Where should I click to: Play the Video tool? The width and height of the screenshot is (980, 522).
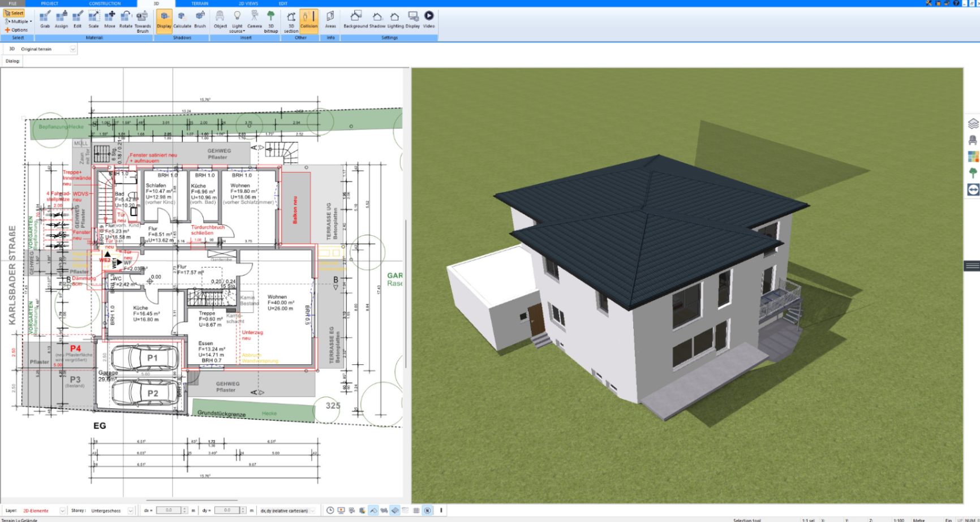(x=429, y=20)
